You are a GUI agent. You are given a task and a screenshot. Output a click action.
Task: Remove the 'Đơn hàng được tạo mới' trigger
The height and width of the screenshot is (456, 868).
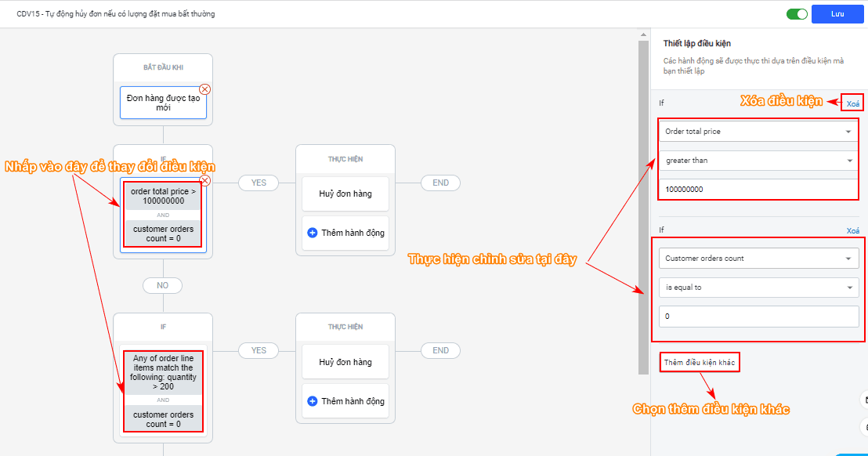click(x=205, y=89)
